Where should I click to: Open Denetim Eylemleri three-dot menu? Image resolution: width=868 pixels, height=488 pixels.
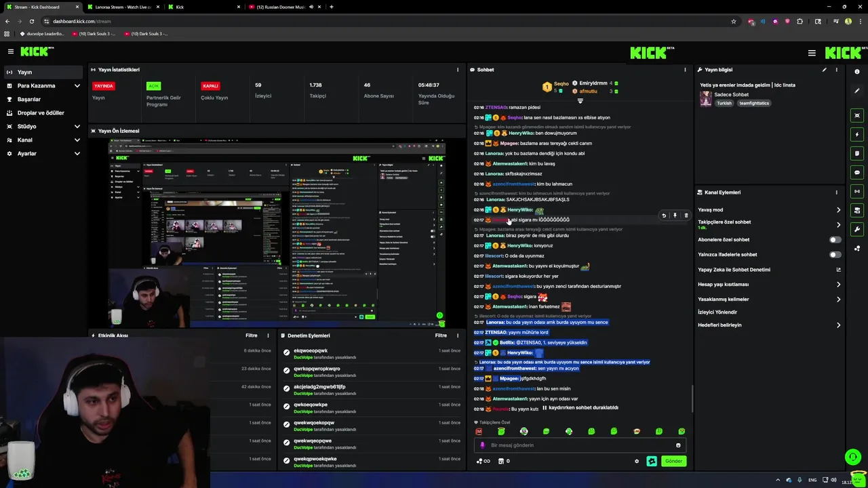(458, 335)
